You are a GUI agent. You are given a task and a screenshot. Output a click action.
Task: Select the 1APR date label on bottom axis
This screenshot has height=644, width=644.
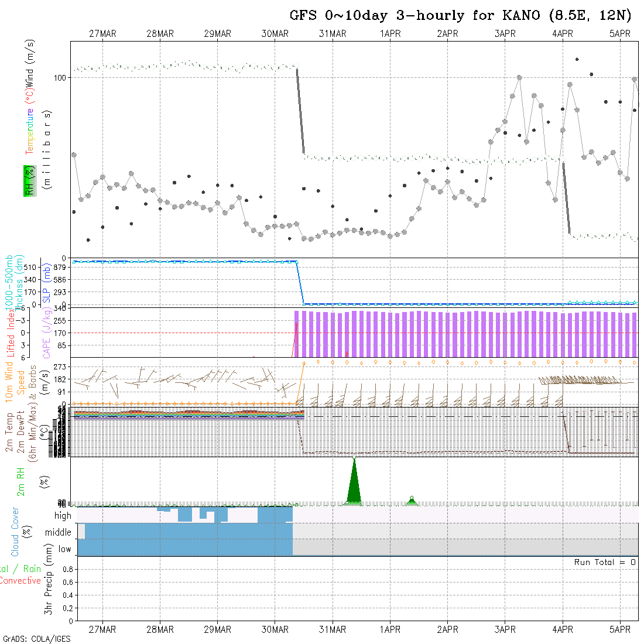[390, 629]
